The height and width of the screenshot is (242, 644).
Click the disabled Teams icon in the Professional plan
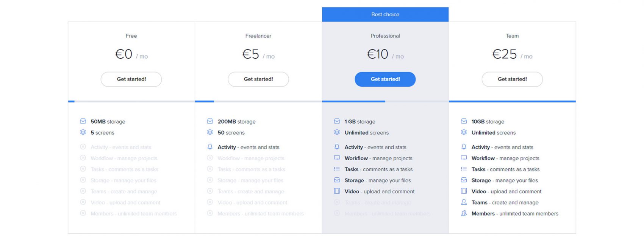pyautogui.click(x=337, y=202)
